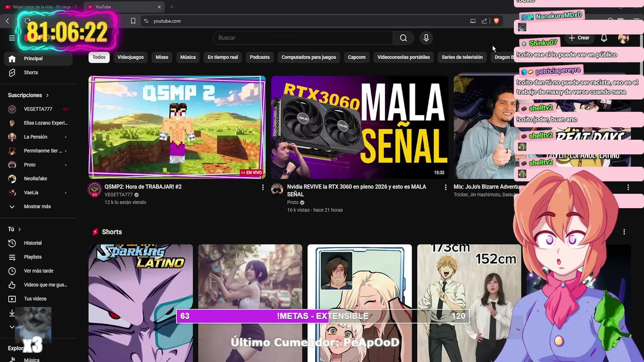
Task: Click the browser bookmark icon
Action: pos(133,21)
